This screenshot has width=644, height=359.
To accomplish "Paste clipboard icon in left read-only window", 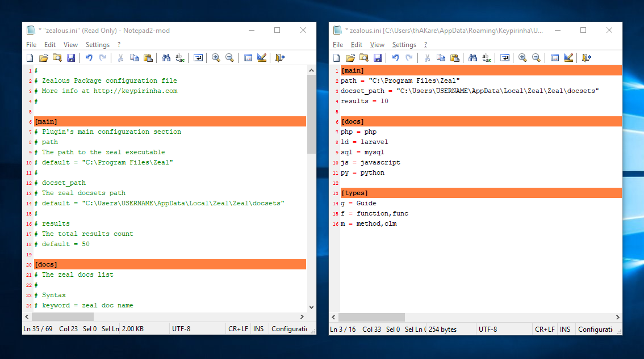I will 148,58.
